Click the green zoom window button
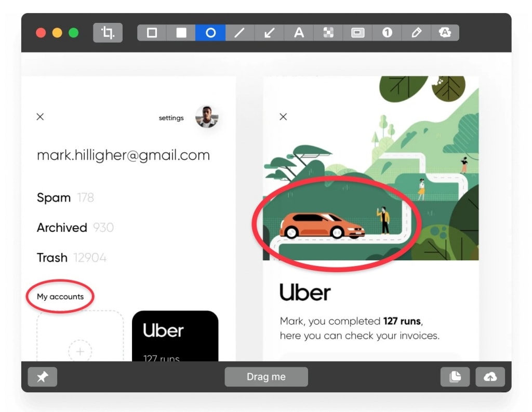The image size is (532, 412). [x=74, y=33]
